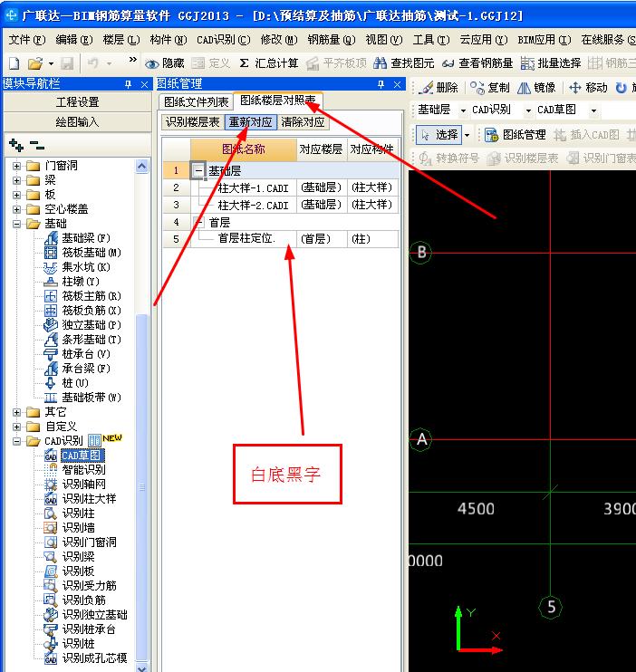Image resolution: width=636 pixels, height=672 pixels.
Task: Collapse the 基础层 row in the drawing table
Action: pyautogui.click(x=198, y=170)
